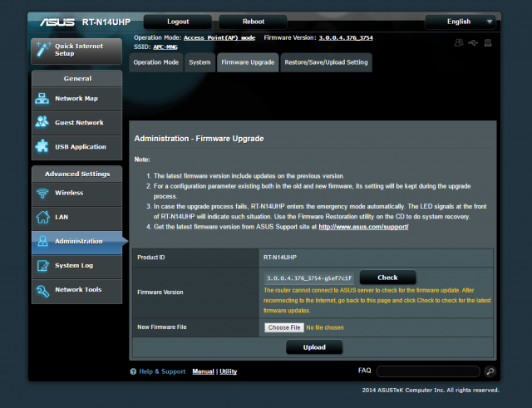Open the Network Map page
The height and width of the screenshot is (408, 532).
77,98
